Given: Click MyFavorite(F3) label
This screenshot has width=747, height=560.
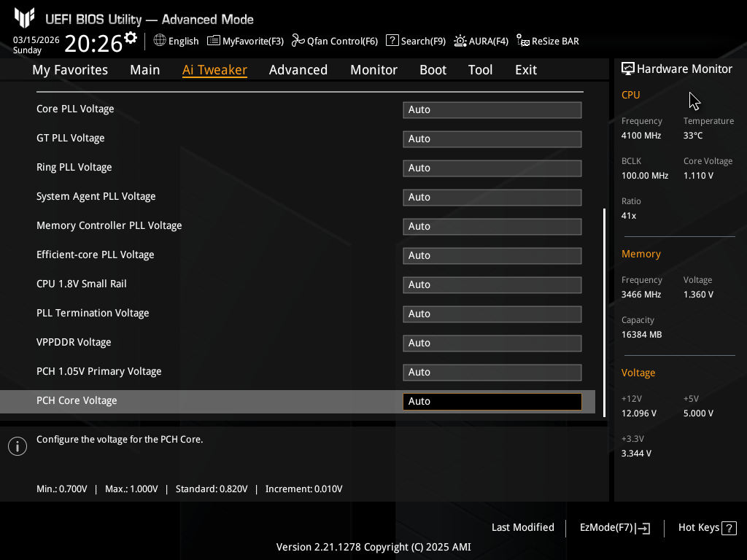Looking at the screenshot, I should coord(253,42).
